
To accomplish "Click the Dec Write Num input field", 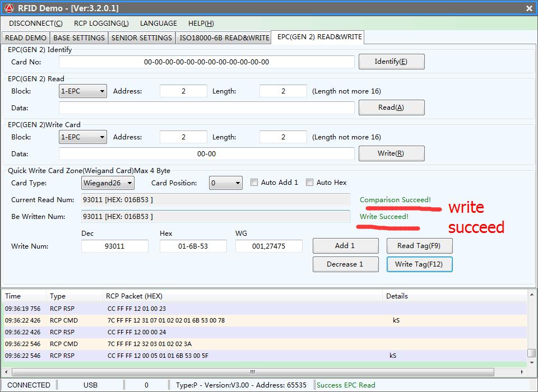I will click(115, 246).
